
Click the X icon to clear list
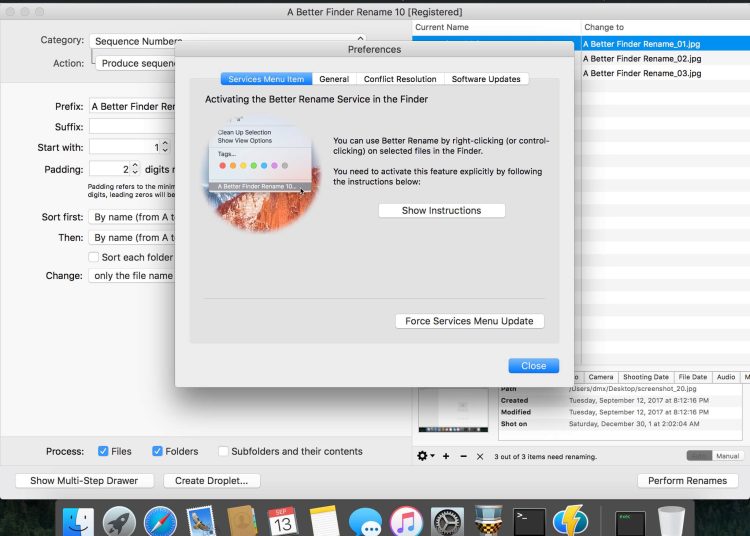coord(480,456)
